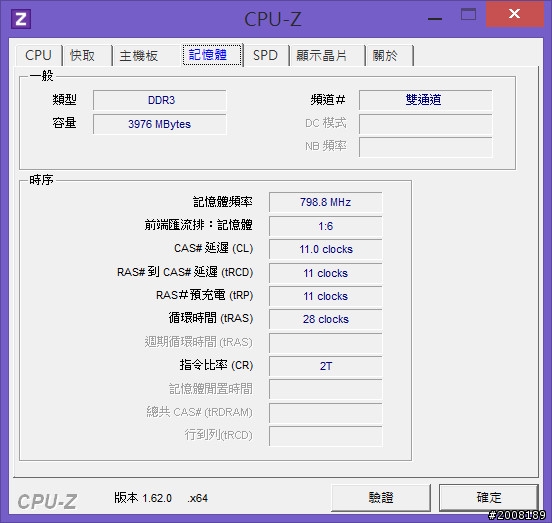Click the 前端匯流排：記憶體 label

coord(199,225)
